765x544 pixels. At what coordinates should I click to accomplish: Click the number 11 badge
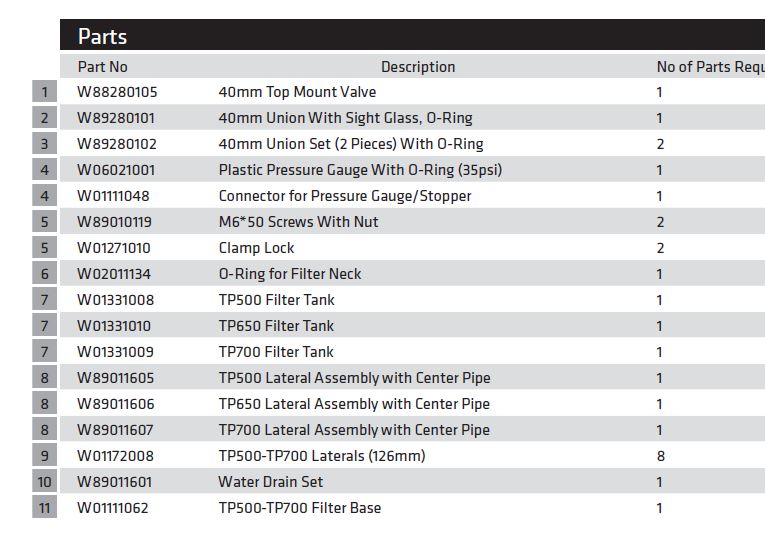pyautogui.click(x=44, y=507)
